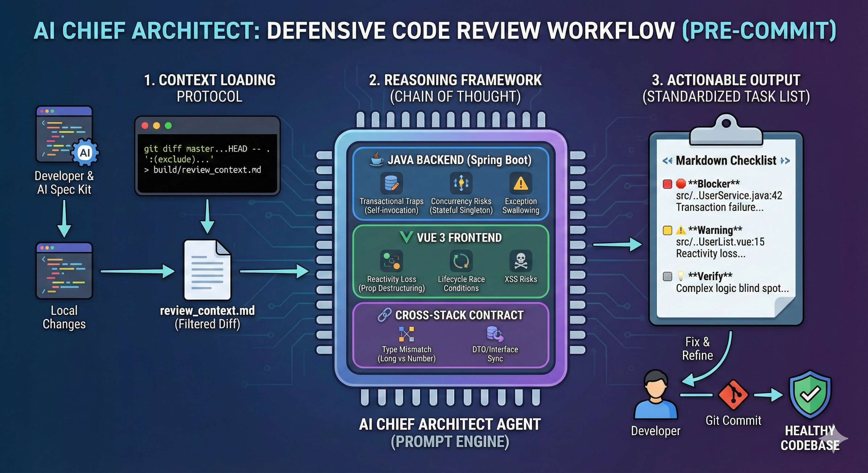This screenshot has height=473, width=868.
Task: Click the red Git Commit diamond icon
Action: [x=733, y=395]
